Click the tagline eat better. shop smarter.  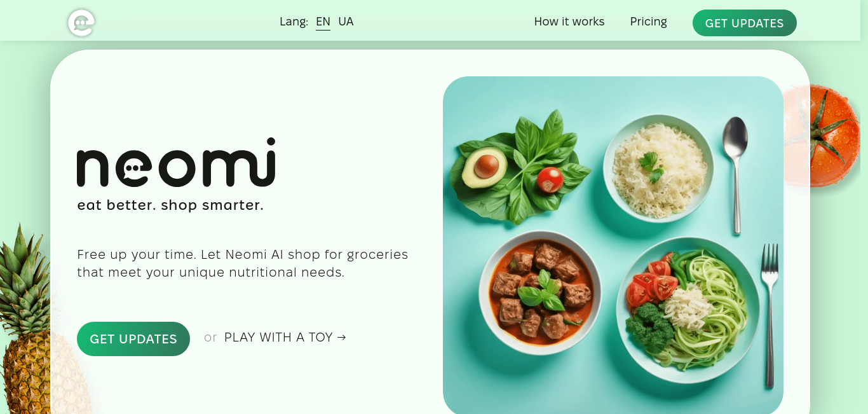coord(170,205)
